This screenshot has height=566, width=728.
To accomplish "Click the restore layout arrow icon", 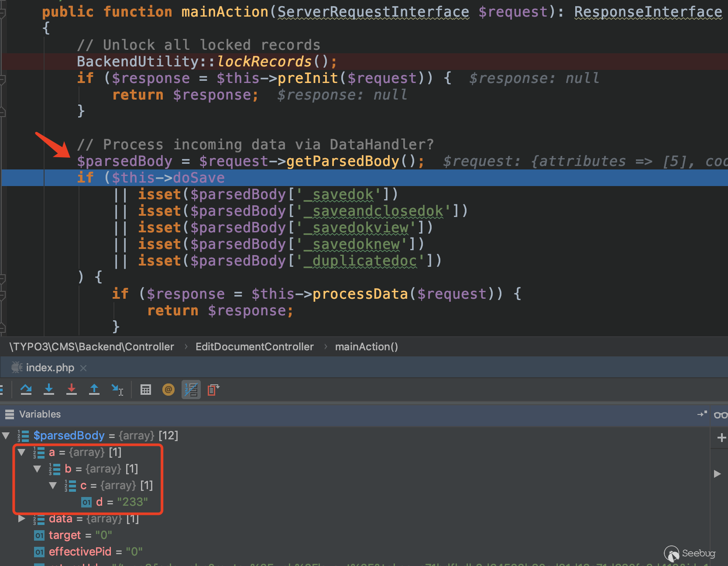I will [x=702, y=414].
